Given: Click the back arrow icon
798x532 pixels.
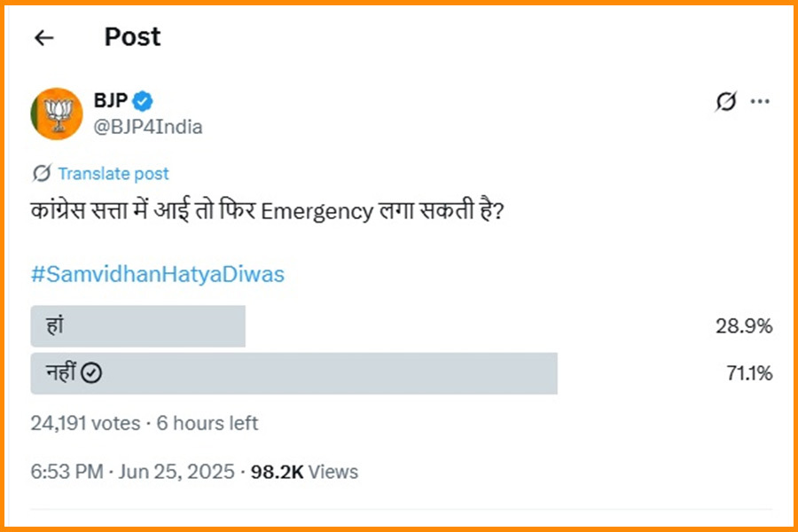Looking at the screenshot, I should [x=43, y=37].
